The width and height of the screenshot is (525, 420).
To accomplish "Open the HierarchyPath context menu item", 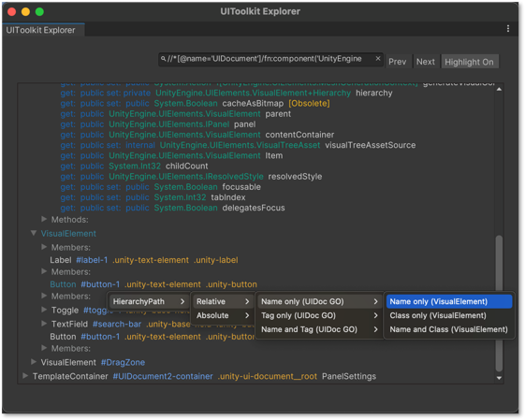I will click(x=149, y=301).
